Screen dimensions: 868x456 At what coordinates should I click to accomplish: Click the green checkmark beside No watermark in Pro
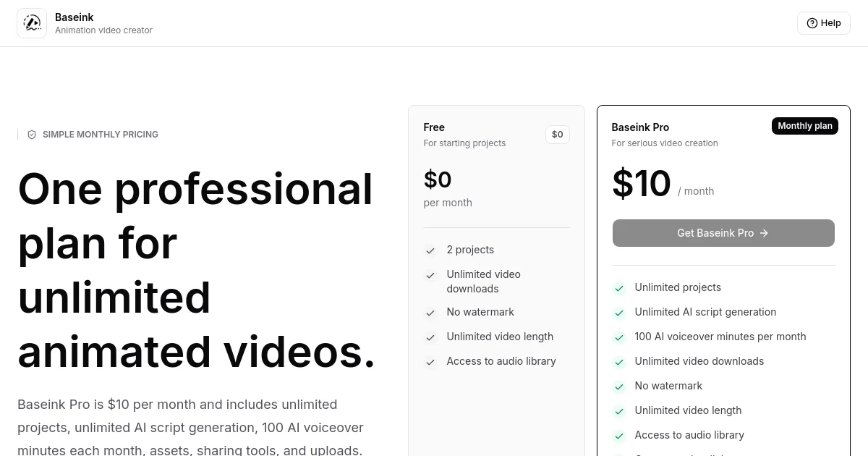coord(619,387)
